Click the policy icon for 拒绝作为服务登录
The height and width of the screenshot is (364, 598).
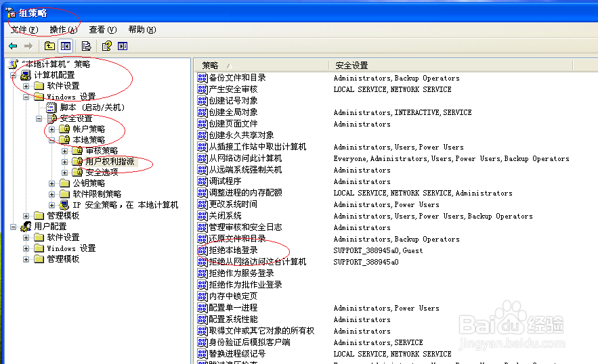click(x=202, y=273)
